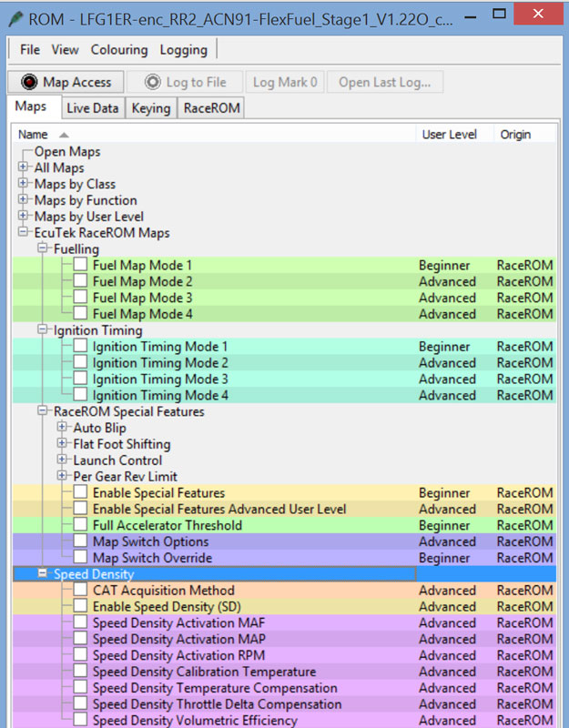Image resolution: width=569 pixels, height=728 pixels.
Task: Expand the Maps by User Level node
Action: tap(23, 215)
